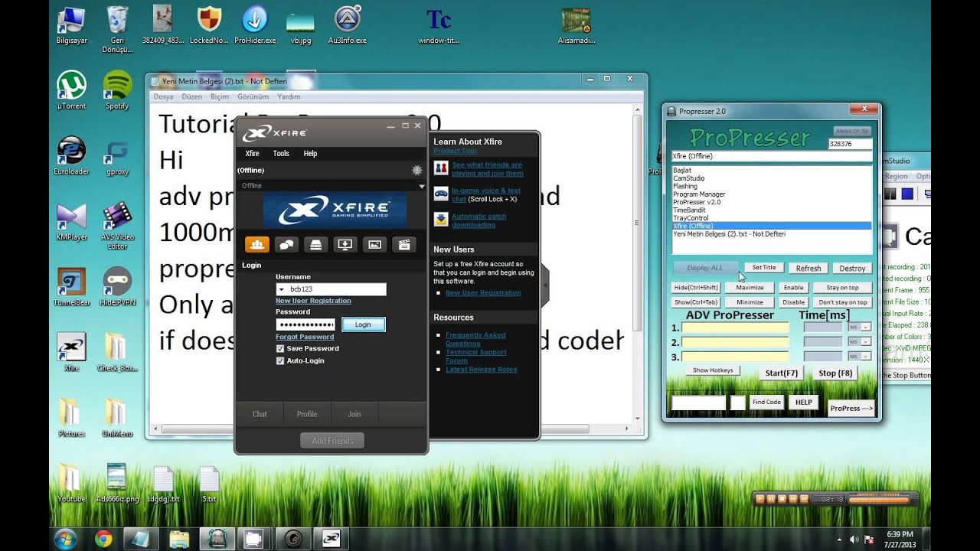
Task: Open the HideIPVPN desktop icon
Action: 117,287
